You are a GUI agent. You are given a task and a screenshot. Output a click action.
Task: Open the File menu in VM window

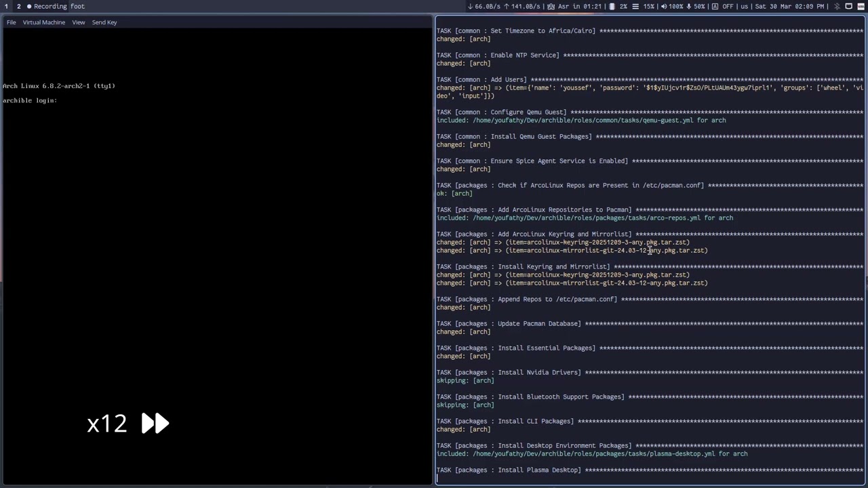[11, 22]
